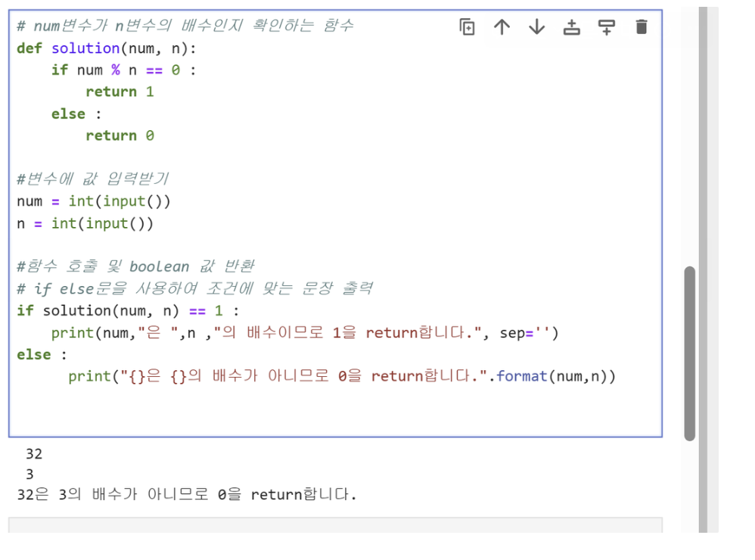Click the empty cell below the output

[x=335, y=525]
